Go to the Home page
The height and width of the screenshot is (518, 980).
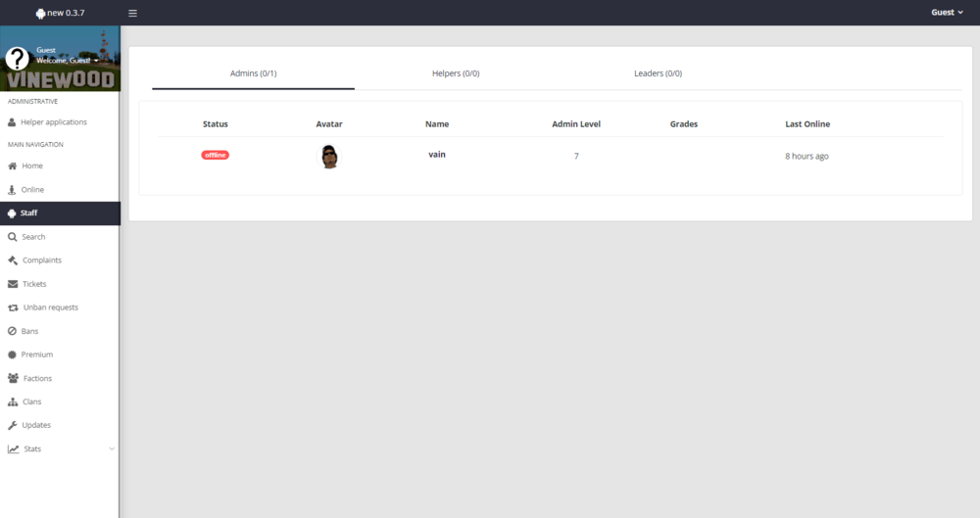coord(32,166)
